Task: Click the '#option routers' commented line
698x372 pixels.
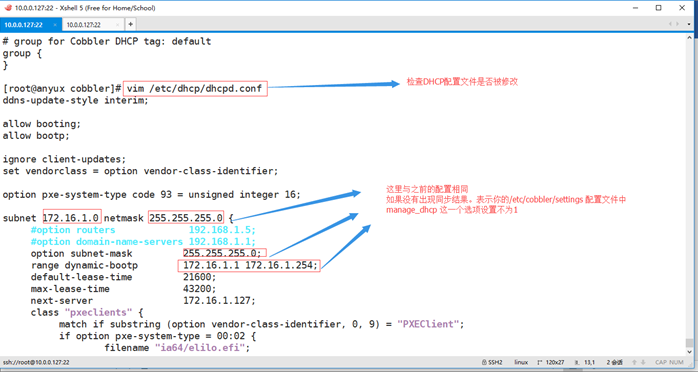Action: pos(73,230)
